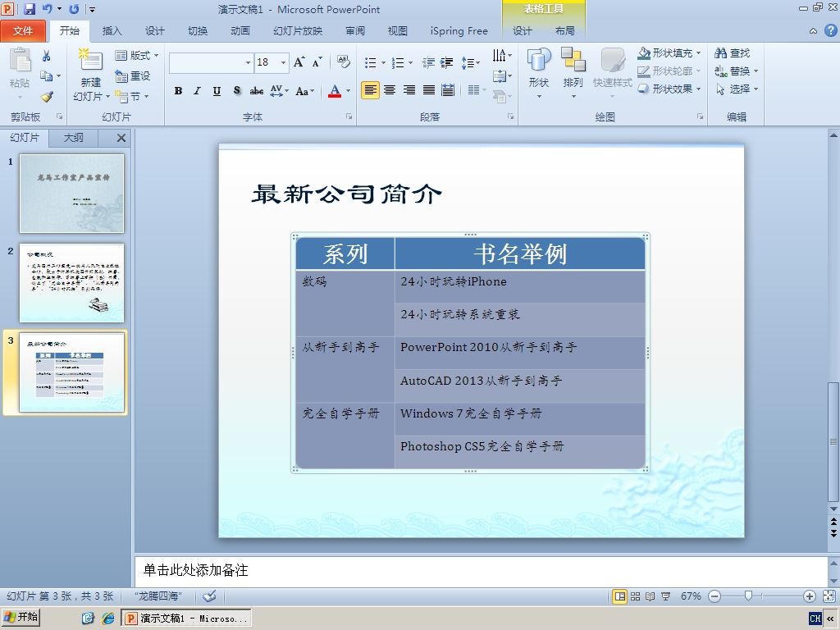Open the font color dropdown arrow

click(348, 90)
